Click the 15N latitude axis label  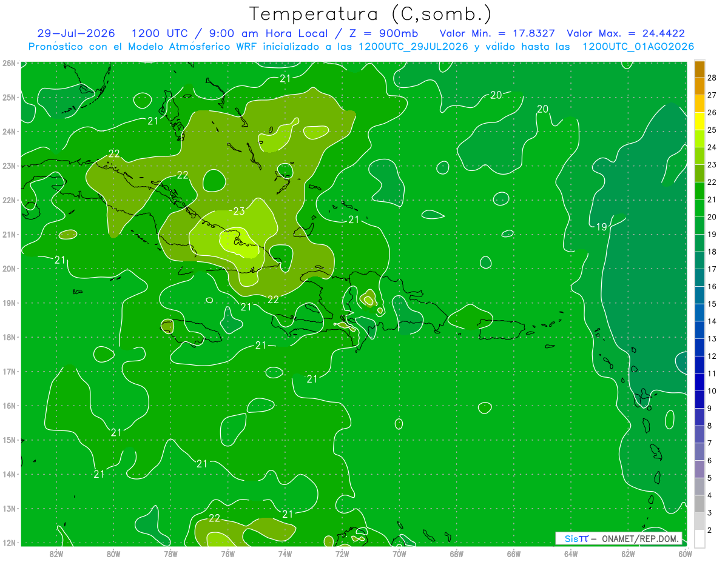click(8, 440)
